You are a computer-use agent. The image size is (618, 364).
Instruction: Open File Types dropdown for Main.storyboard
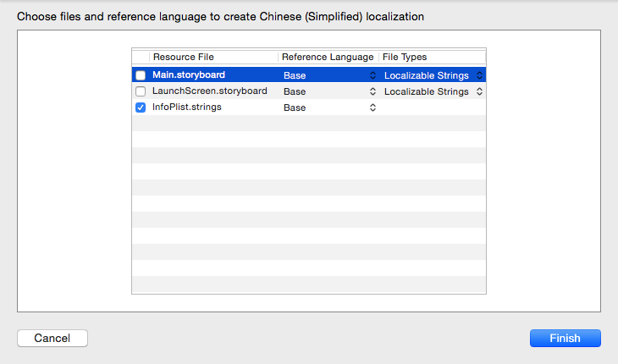[433, 75]
